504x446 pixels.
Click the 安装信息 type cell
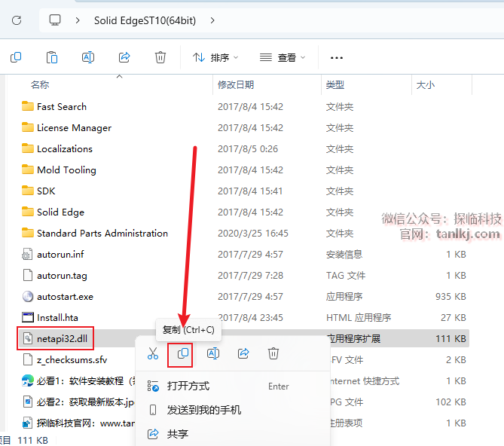coord(344,255)
